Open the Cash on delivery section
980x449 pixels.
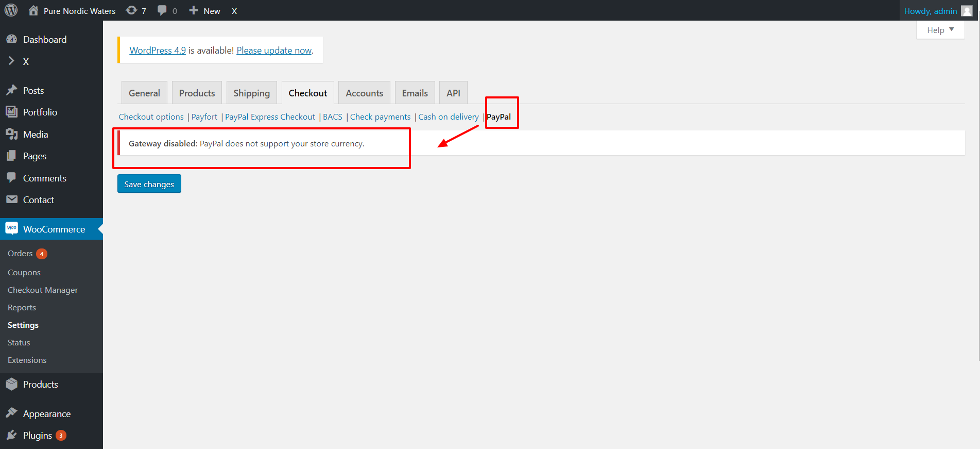click(x=448, y=117)
